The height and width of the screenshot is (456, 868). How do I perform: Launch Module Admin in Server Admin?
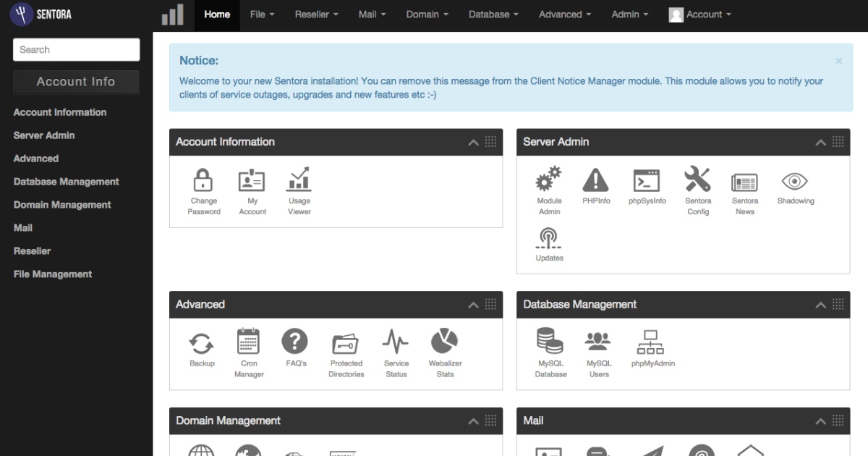(549, 181)
